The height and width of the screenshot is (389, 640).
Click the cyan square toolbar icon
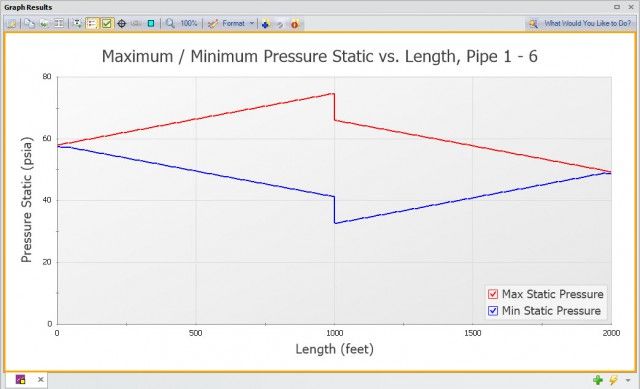(x=151, y=24)
